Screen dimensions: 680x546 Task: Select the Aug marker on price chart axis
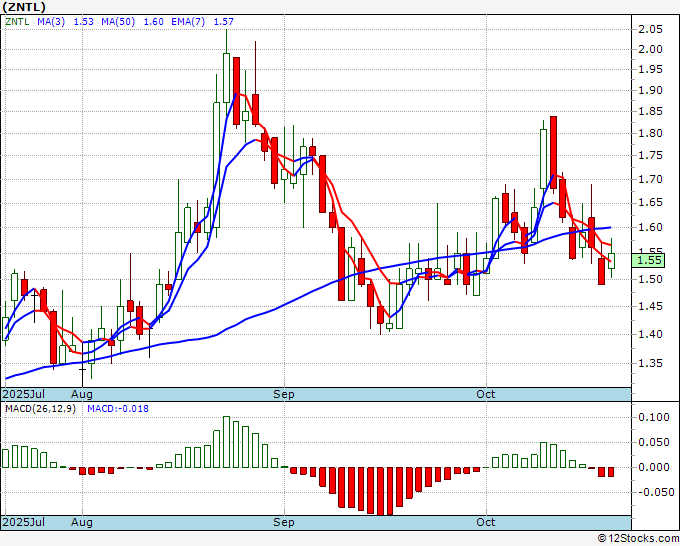82,395
